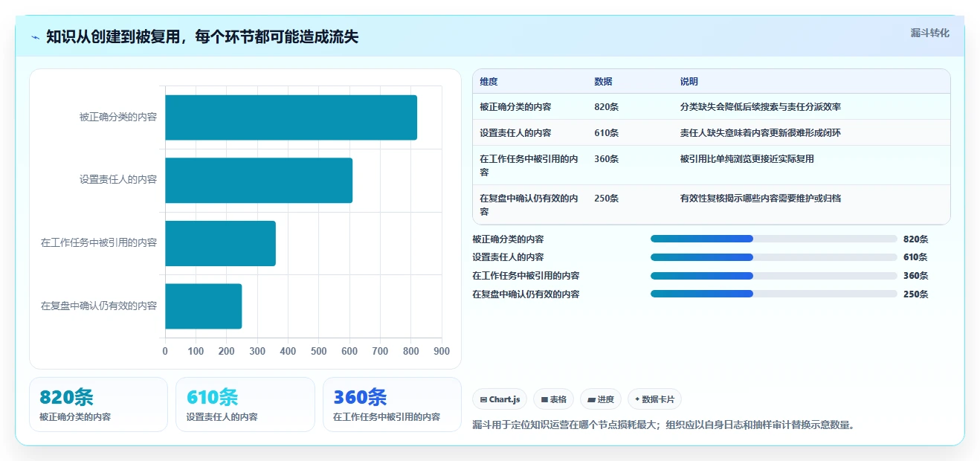The width and height of the screenshot is (980, 461).
Task: Click the 250条 value beside the progress bar
Action: click(915, 294)
